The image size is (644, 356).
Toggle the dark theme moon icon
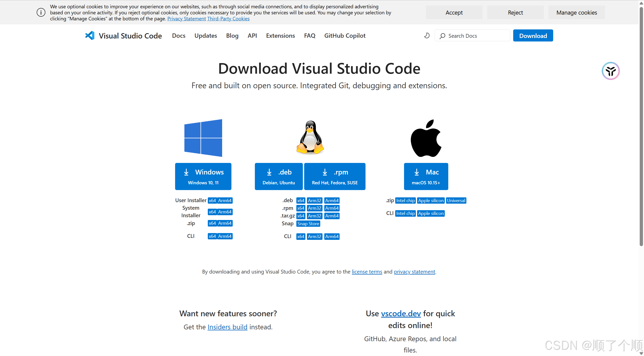click(x=427, y=36)
